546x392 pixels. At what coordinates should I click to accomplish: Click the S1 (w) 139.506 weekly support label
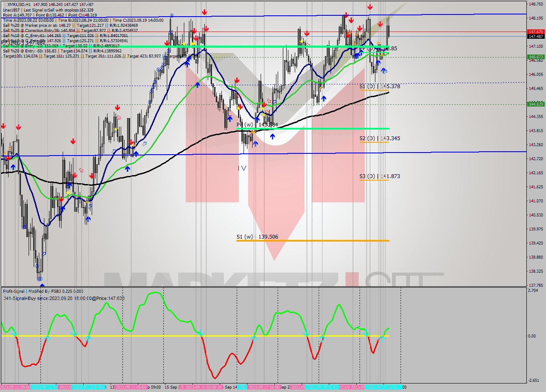point(257,237)
